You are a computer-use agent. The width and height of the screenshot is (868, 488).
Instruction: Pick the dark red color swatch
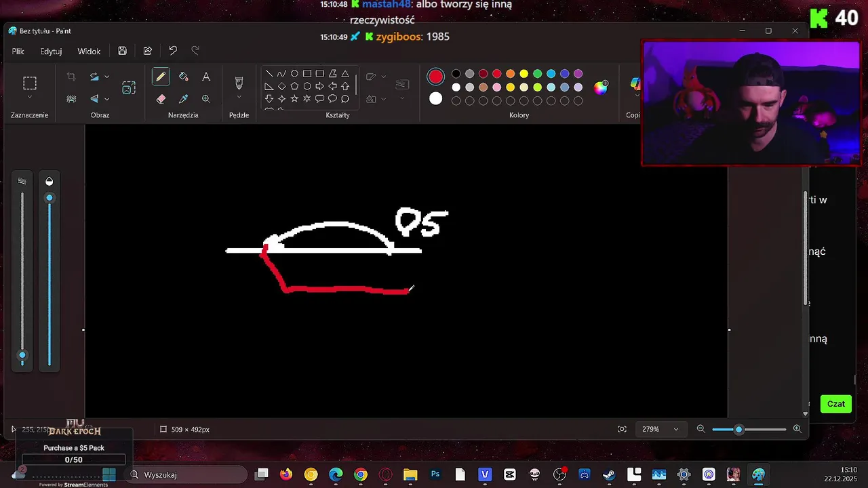point(484,73)
